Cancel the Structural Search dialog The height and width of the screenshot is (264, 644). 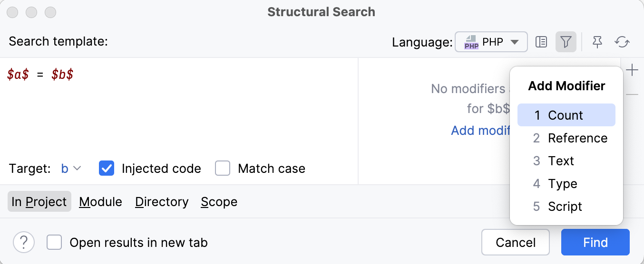coord(516,243)
